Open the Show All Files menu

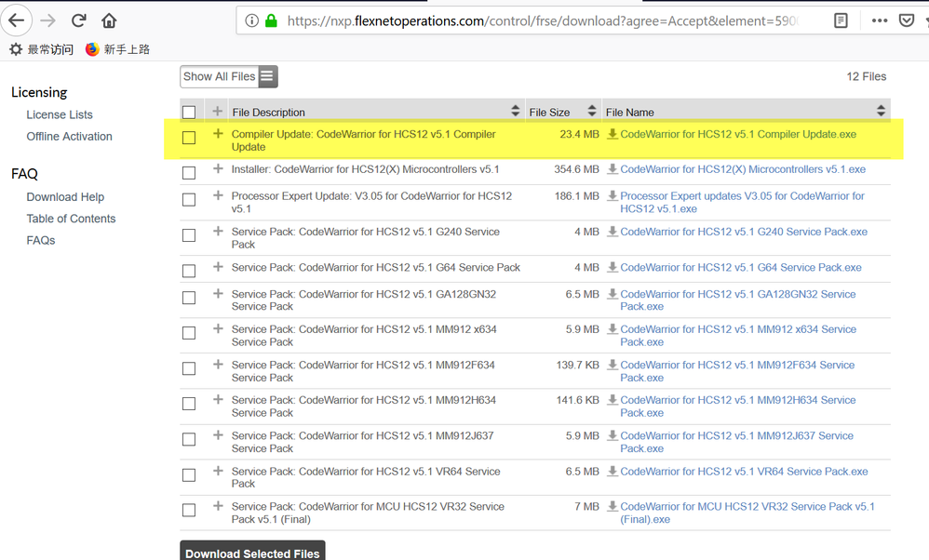(229, 76)
